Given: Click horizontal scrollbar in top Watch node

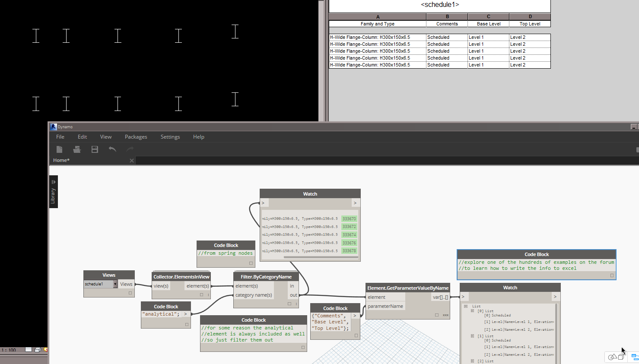Looking at the screenshot, I should (321, 257).
